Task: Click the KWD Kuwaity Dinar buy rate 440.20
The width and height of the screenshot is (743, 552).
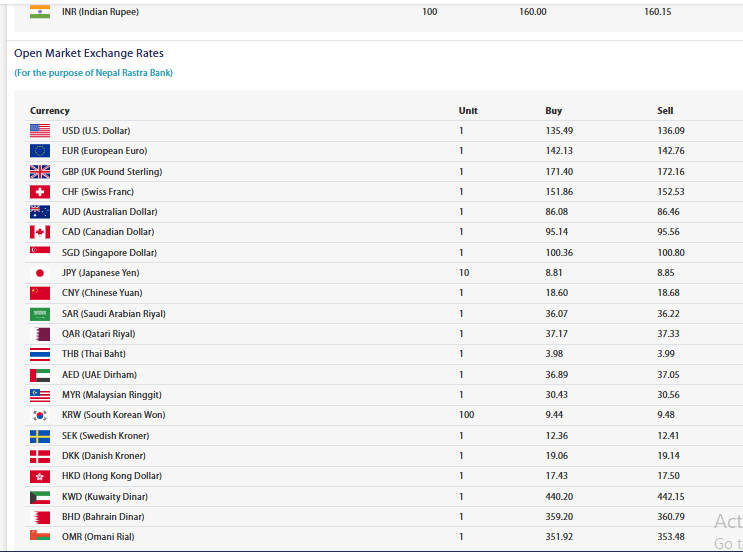Action: (559, 497)
